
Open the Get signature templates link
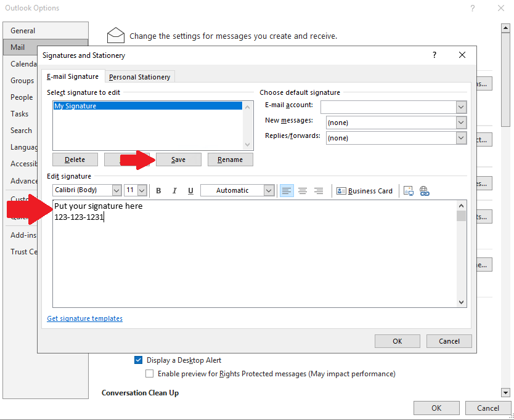tap(85, 318)
